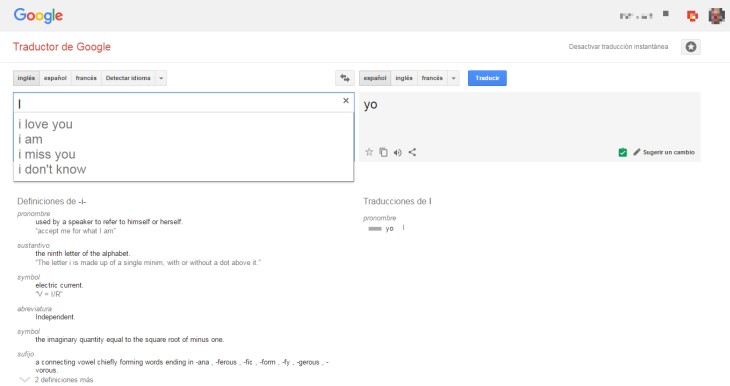The height and width of the screenshot is (386, 730).
Task: Click the imaginary quantity definition text
Action: pos(130,339)
